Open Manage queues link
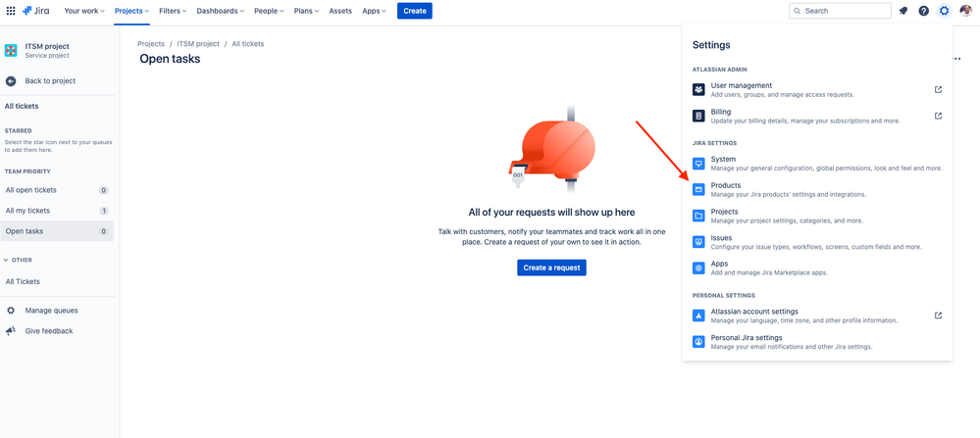 [x=51, y=310]
